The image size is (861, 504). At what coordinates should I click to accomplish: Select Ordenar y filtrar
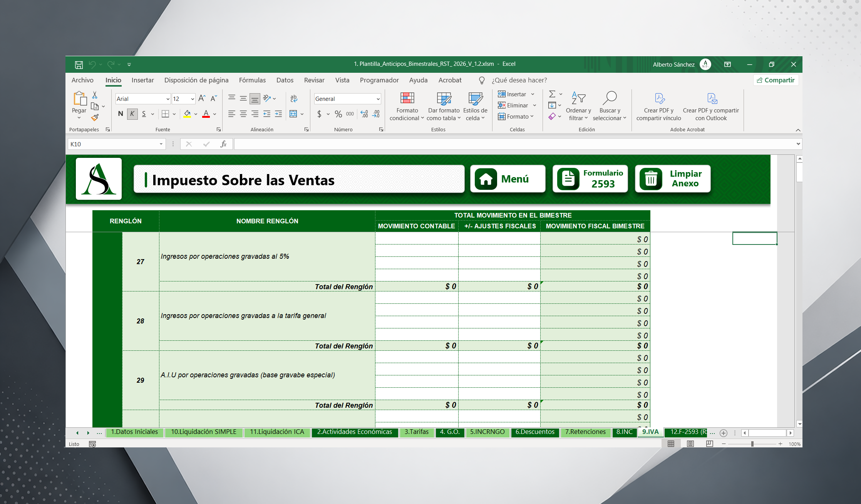578,106
